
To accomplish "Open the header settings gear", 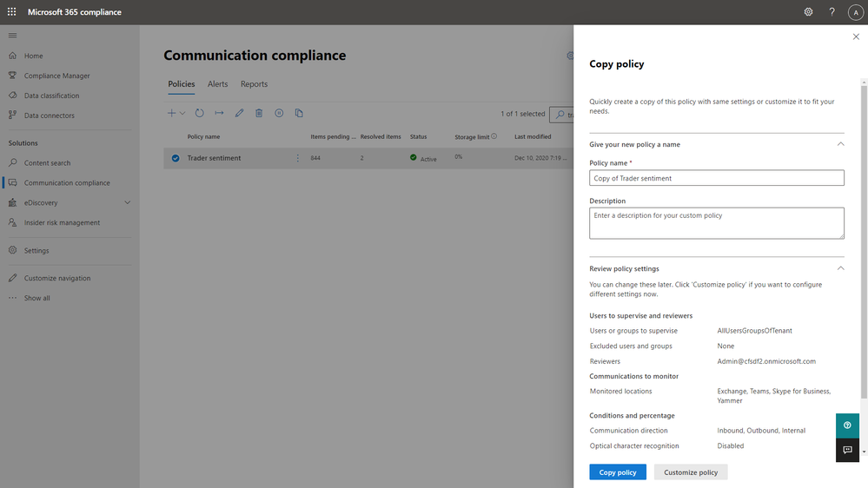I will tap(808, 11).
